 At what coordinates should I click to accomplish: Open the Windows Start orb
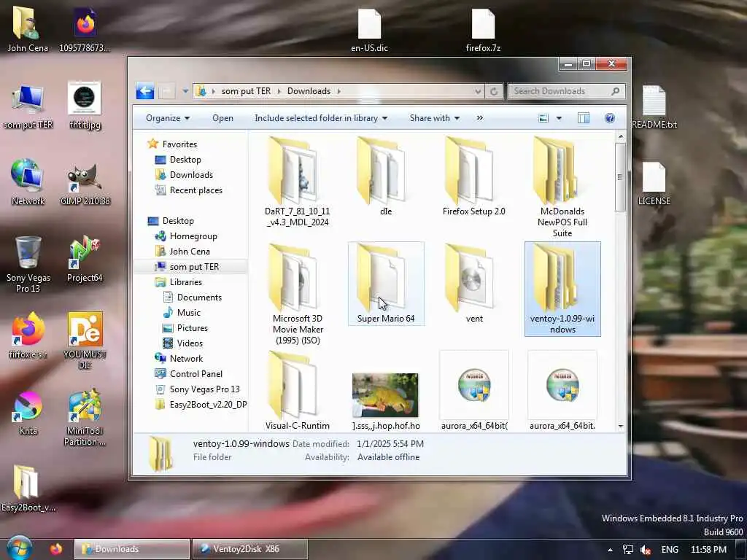tap(19, 548)
